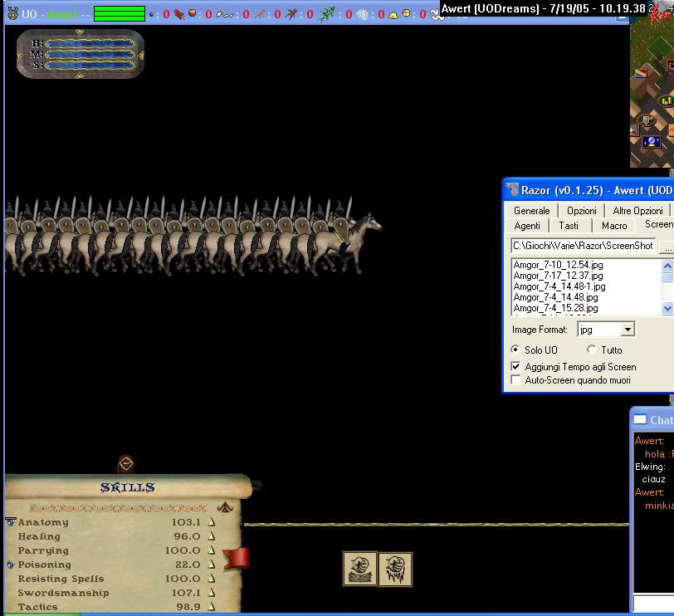Uncheck Aggiungi Tempo agli Screen checkbox
The image size is (674, 616).
[515, 366]
